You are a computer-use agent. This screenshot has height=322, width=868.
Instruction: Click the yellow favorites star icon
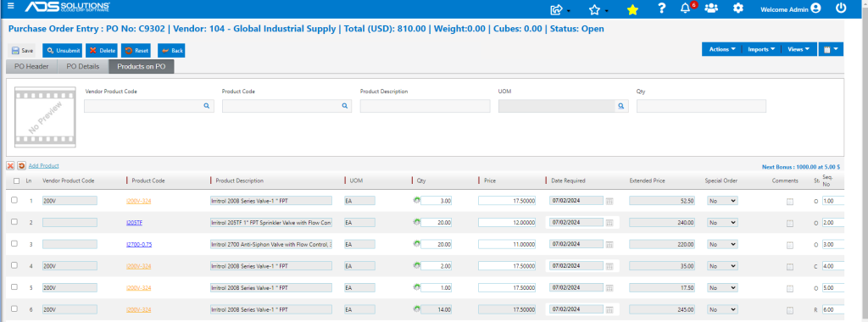632,9
